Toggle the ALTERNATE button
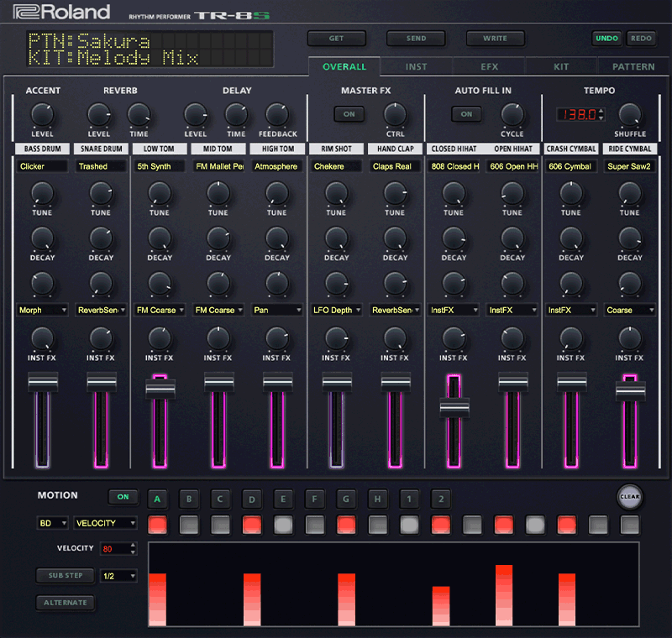This screenshot has width=672, height=638. pos(66,603)
